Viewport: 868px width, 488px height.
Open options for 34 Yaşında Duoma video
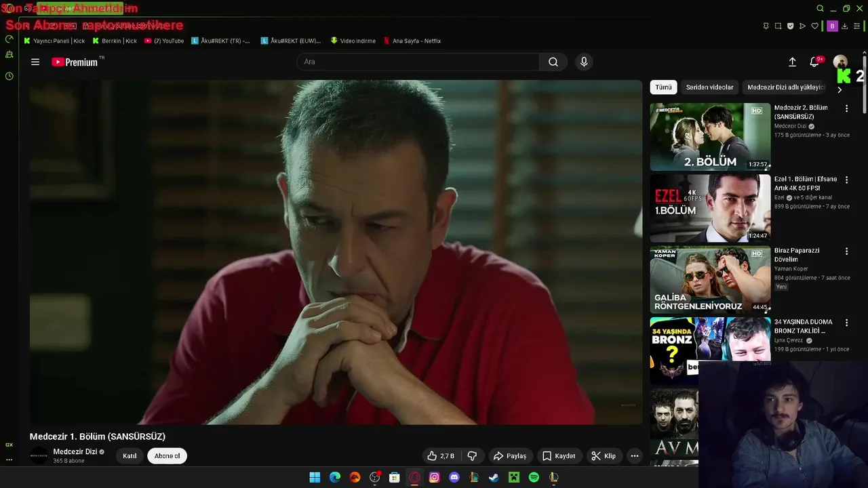coord(846,323)
